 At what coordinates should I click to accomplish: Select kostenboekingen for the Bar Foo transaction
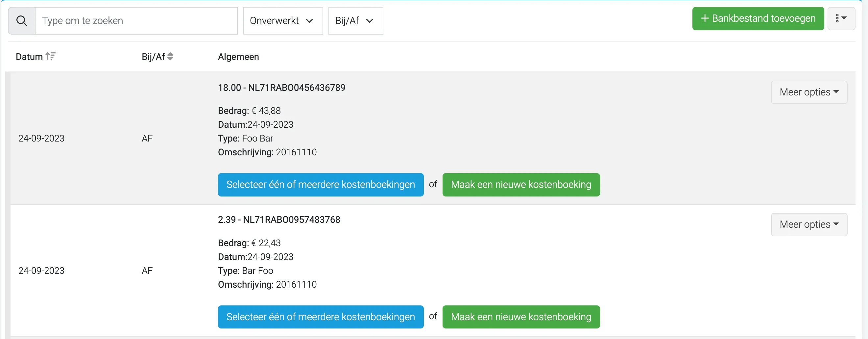[x=321, y=317]
